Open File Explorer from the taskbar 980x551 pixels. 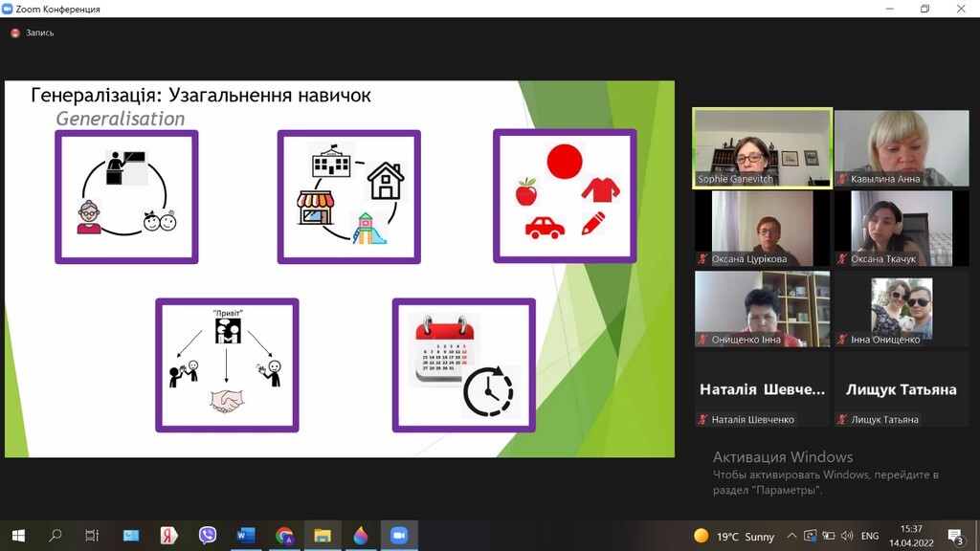pos(323,536)
